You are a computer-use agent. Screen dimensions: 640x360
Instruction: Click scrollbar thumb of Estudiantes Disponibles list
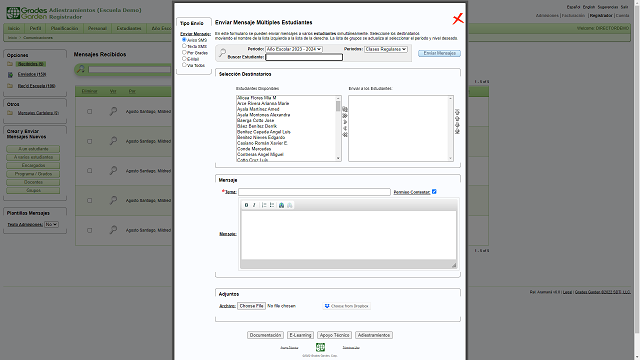[x=338, y=106]
